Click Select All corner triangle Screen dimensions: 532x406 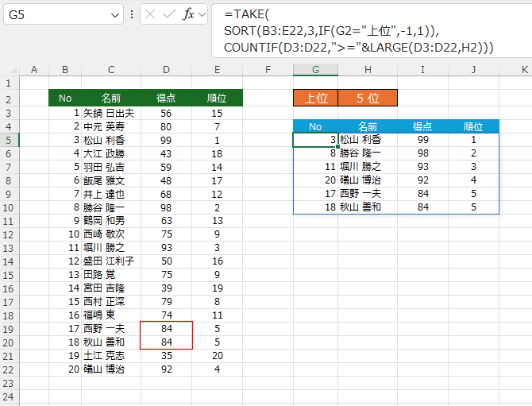(13, 70)
